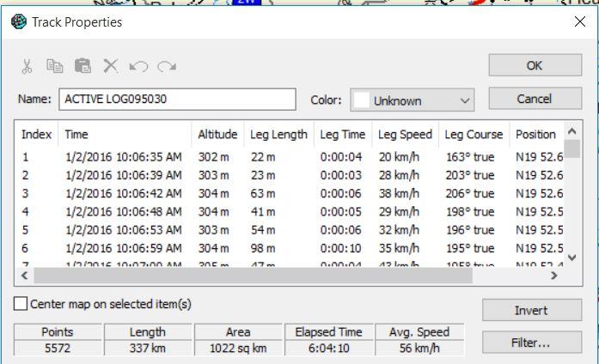Click the Undo arrow icon
This screenshot has width=599, height=364.
(138, 66)
